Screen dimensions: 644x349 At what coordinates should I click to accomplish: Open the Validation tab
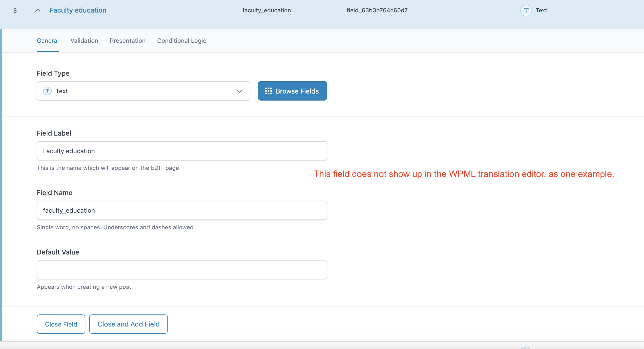tap(84, 41)
